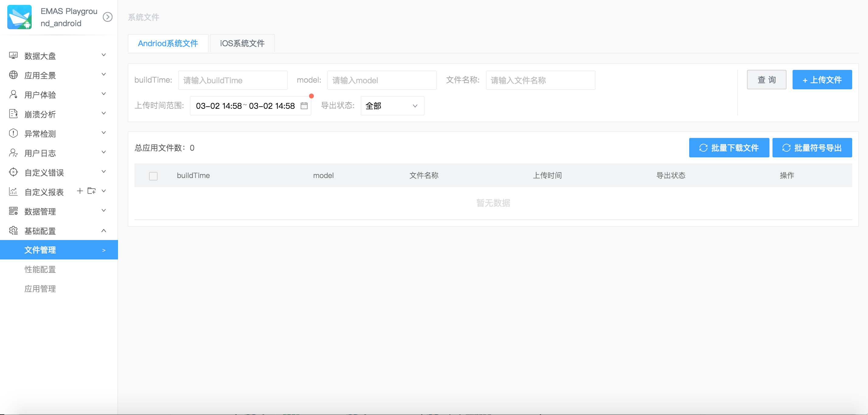Click the 上传文件 button
Screen dimensions: 868x415
(822, 80)
